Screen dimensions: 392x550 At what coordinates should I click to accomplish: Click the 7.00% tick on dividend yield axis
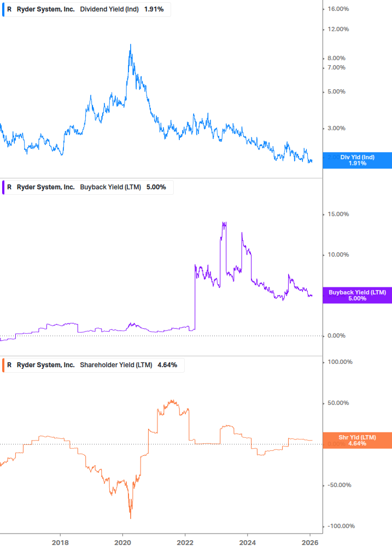[336, 68]
